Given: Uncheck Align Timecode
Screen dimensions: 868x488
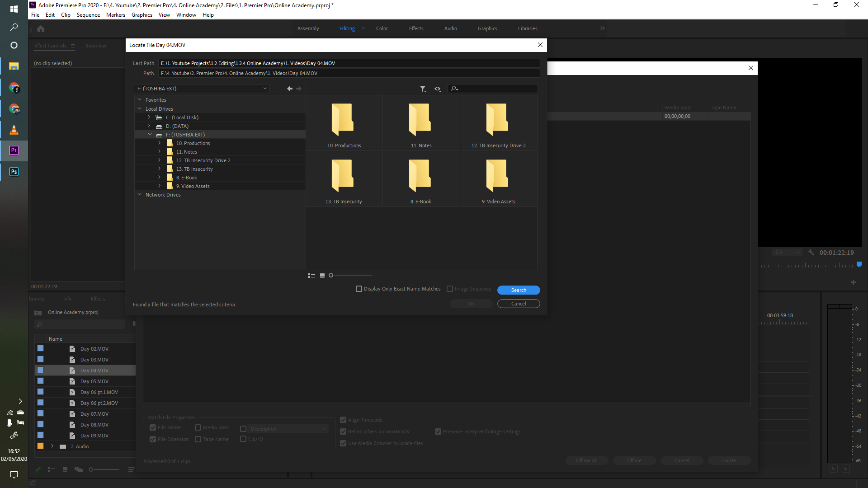Looking at the screenshot, I should coord(343,420).
